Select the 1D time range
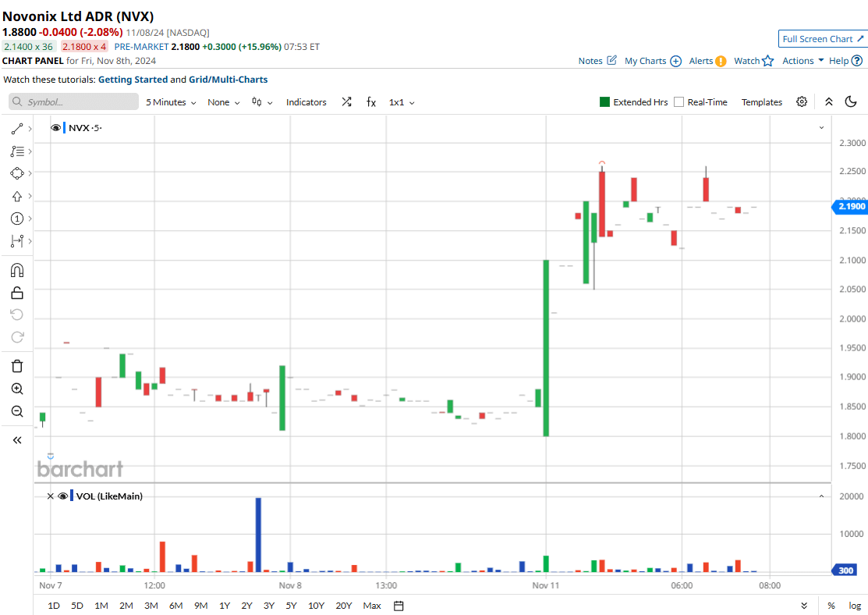The image size is (868, 615). click(x=54, y=606)
